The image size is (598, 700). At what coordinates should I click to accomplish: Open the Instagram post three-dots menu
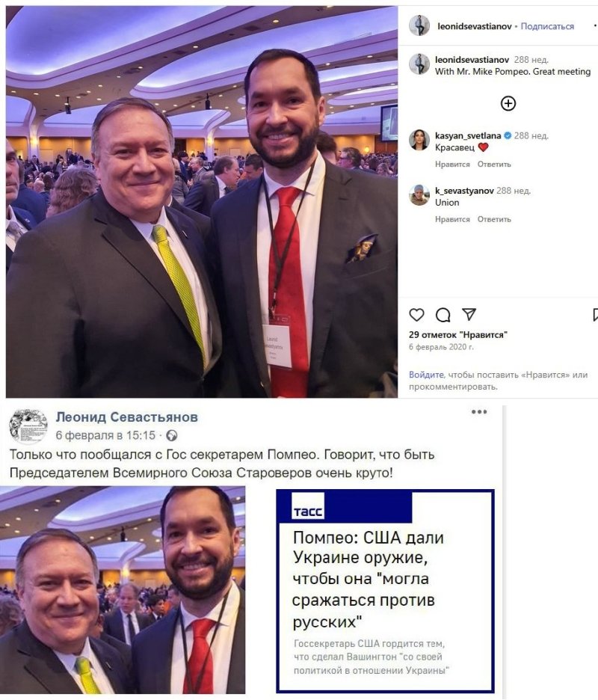[x=595, y=26]
